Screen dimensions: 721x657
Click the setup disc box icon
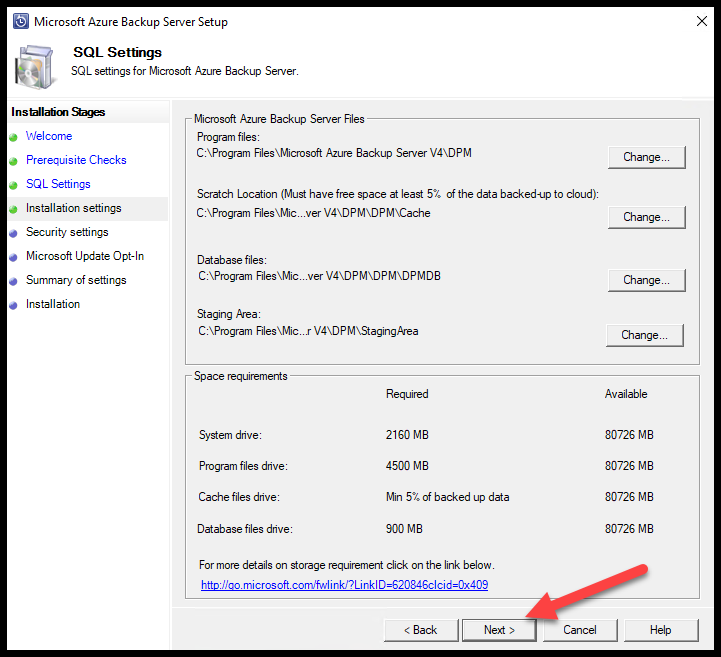pos(35,67)
